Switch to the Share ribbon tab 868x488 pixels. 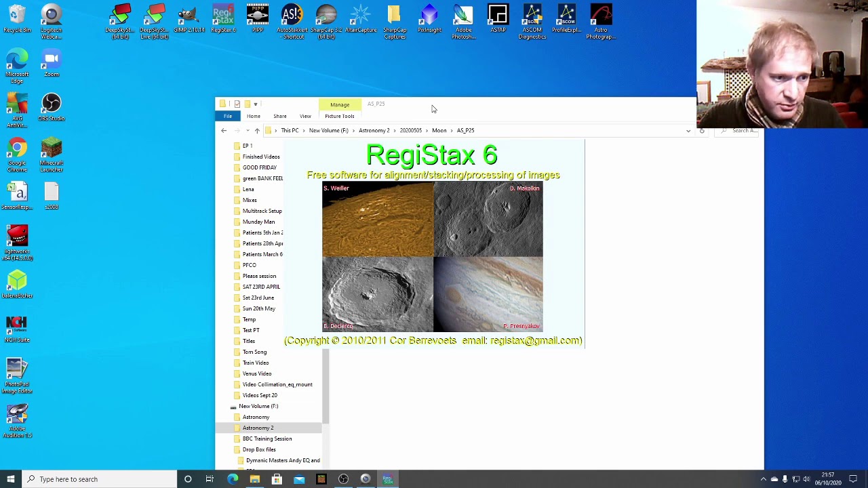point(280,117)
